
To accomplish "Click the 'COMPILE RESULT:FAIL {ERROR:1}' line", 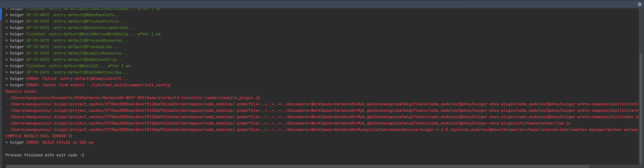I will (39, 136).
